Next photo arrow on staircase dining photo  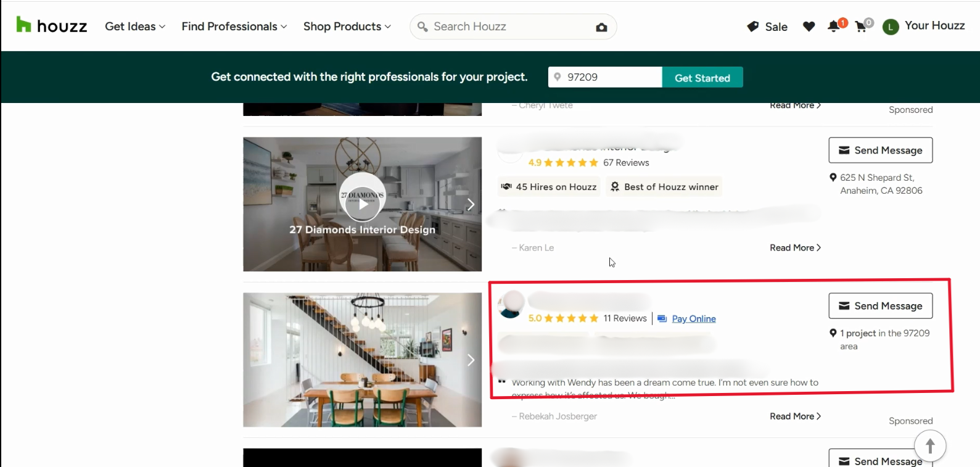[471, 360]
